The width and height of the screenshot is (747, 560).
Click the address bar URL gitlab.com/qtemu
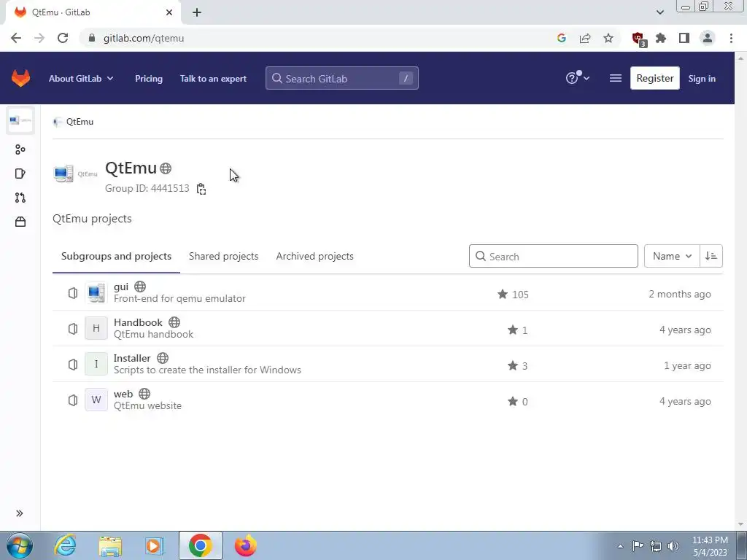pos(144,38)
